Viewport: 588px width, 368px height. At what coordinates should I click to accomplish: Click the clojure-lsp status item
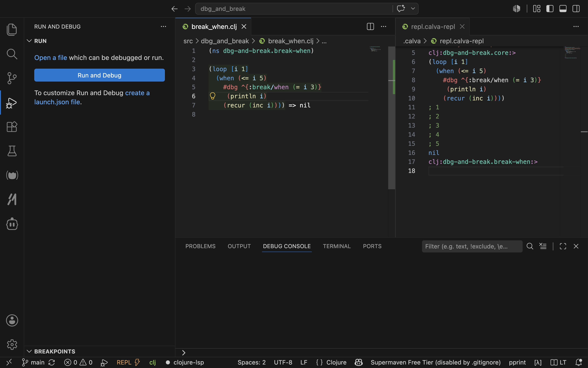(x=185, y=362)
